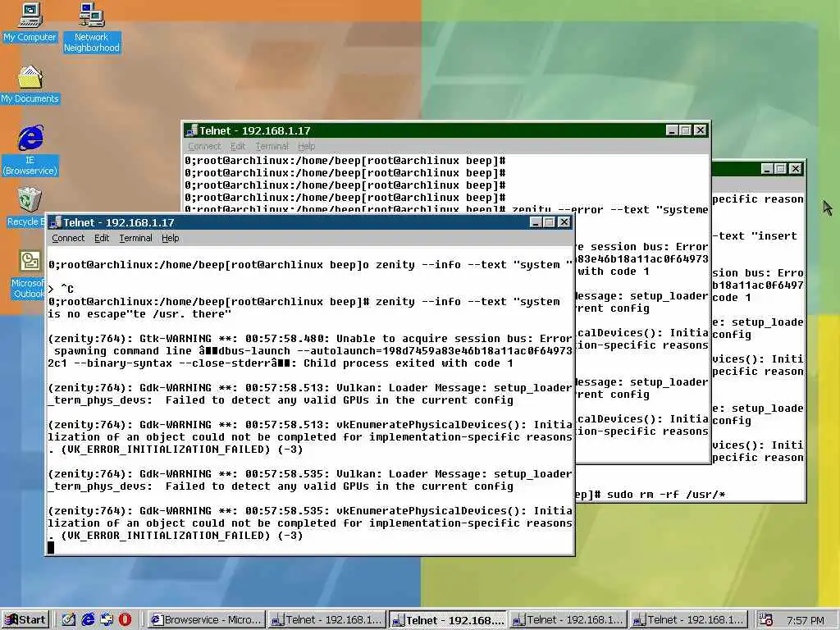
Task: Switch to Browservice task in the taskbar
Action: 205,620
